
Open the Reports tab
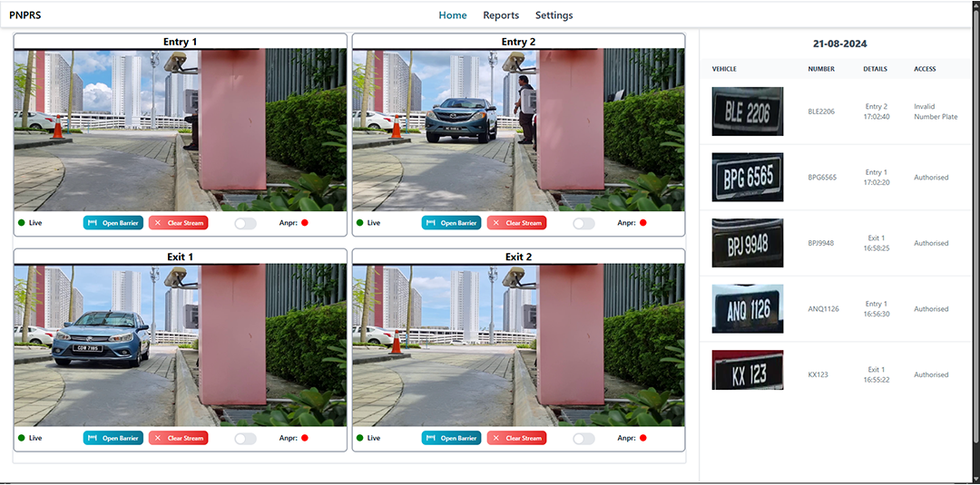coord(501,15)
